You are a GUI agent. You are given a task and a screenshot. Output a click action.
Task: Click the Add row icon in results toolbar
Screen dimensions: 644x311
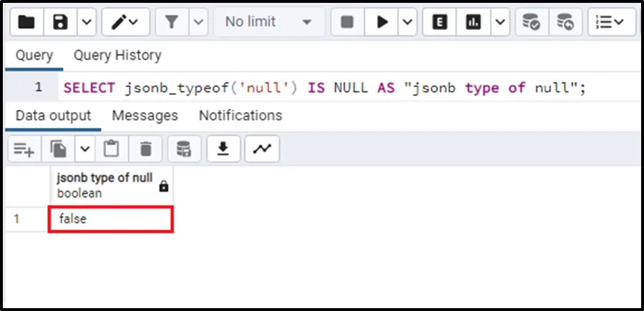(x=24, y=149)
